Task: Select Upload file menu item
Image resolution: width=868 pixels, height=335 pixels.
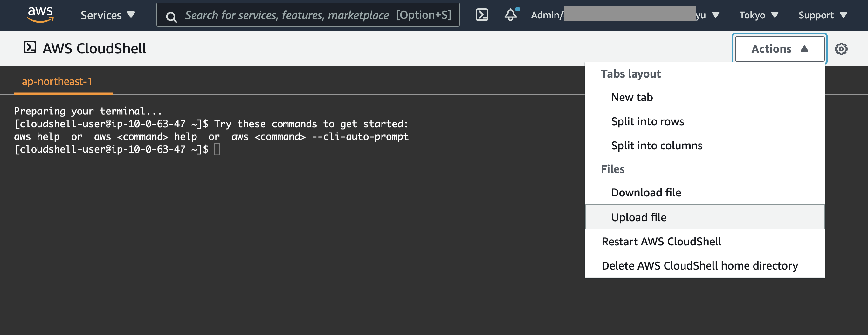Action: coord(705,217)
